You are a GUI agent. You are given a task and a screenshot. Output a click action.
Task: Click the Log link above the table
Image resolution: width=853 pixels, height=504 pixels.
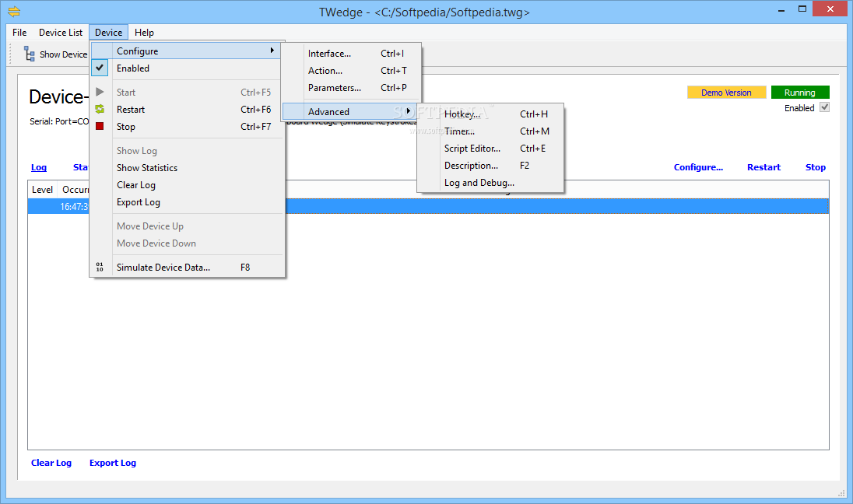(x=39, y=167)
